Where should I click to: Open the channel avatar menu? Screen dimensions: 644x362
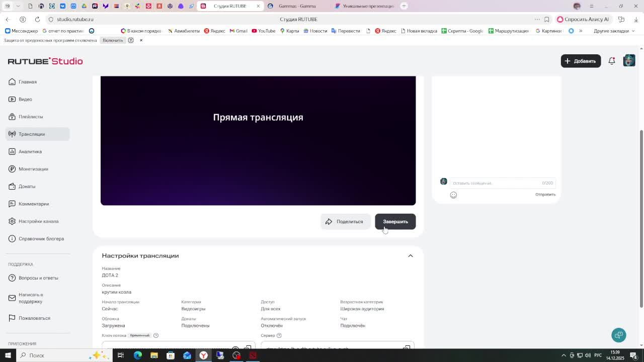629,61
